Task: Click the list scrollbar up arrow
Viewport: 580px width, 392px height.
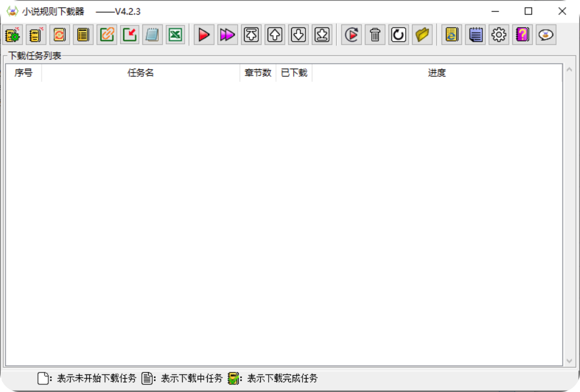Action: point(569,69)
